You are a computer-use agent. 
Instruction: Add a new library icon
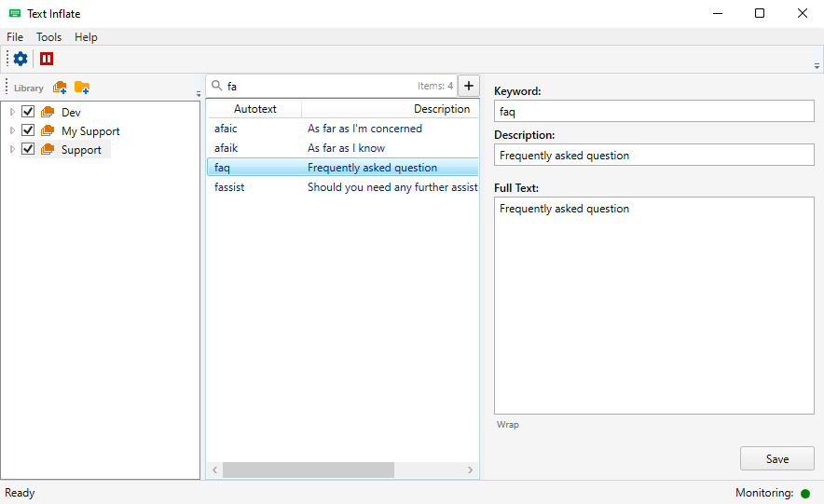click(60, 88)
